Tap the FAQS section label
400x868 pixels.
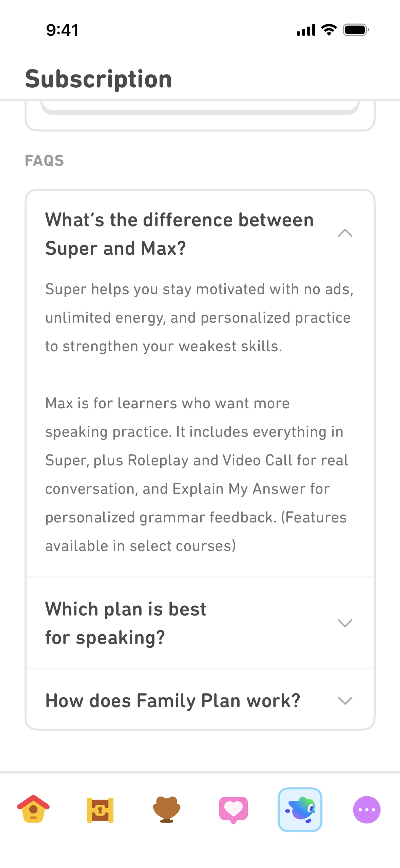(x=44, y=160)
